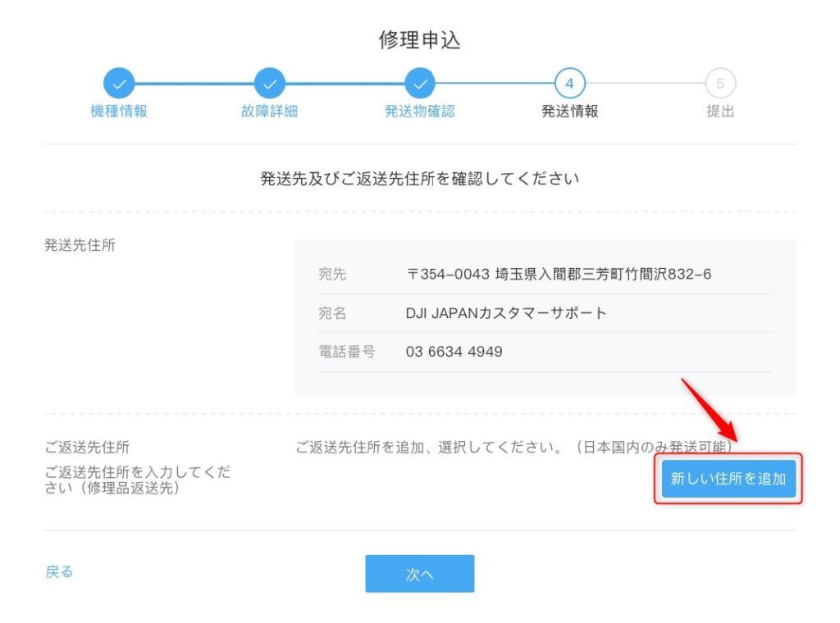
Task: Click the 新しい住所を追加 button
Action: click(x=728, y=480)
